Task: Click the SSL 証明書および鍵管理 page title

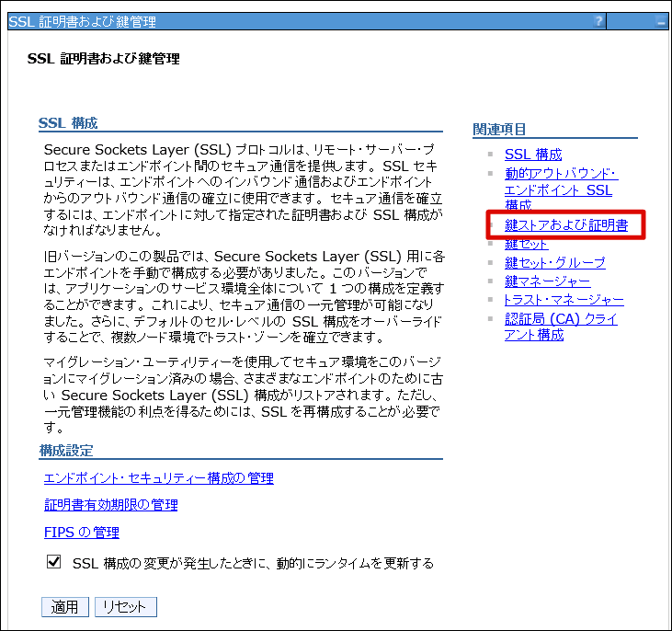Action: pyautogui.click(x=103, y=59)
